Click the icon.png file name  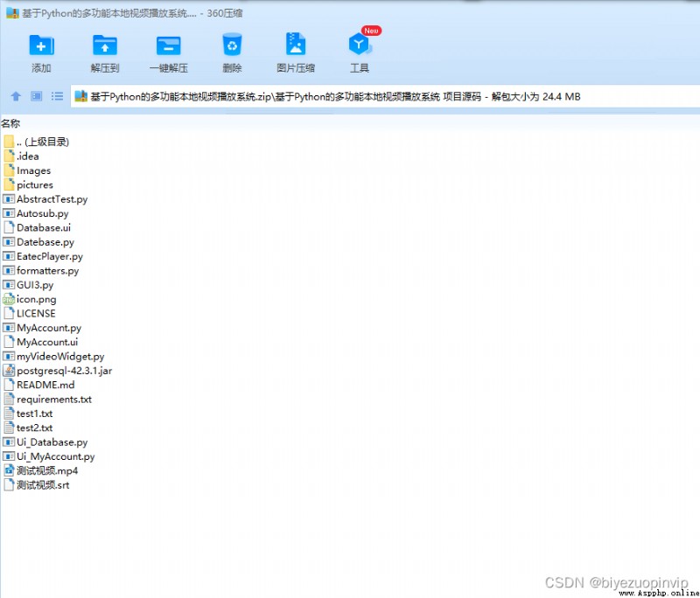[x=36, y=299]
